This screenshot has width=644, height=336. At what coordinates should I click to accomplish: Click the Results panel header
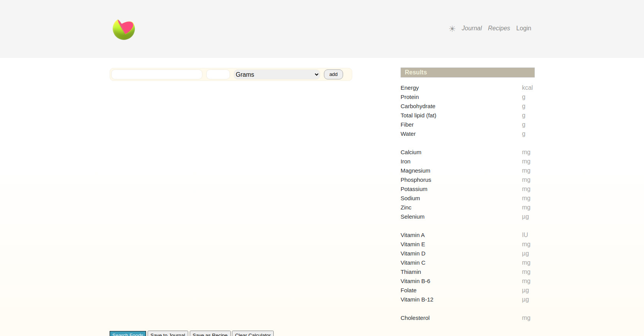coord(467,72)
